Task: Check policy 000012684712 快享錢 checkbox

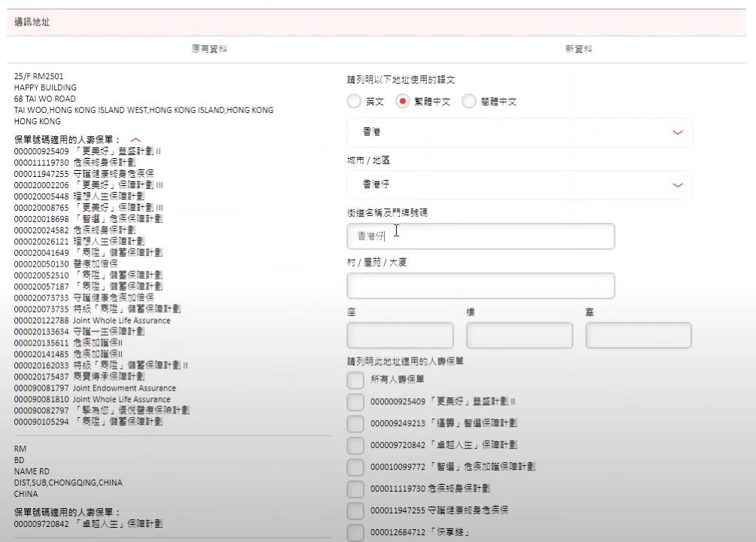Action: (x=355, y=532)
